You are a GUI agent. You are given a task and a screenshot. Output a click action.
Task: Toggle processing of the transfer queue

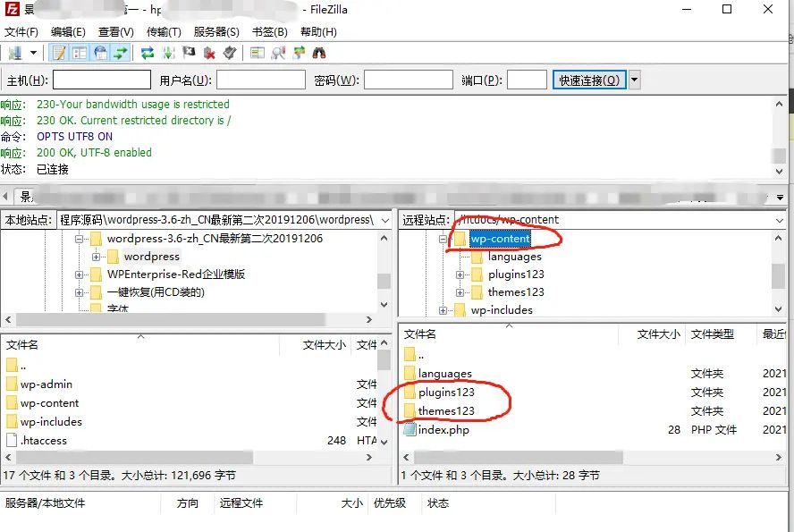[x=168, y=53]
